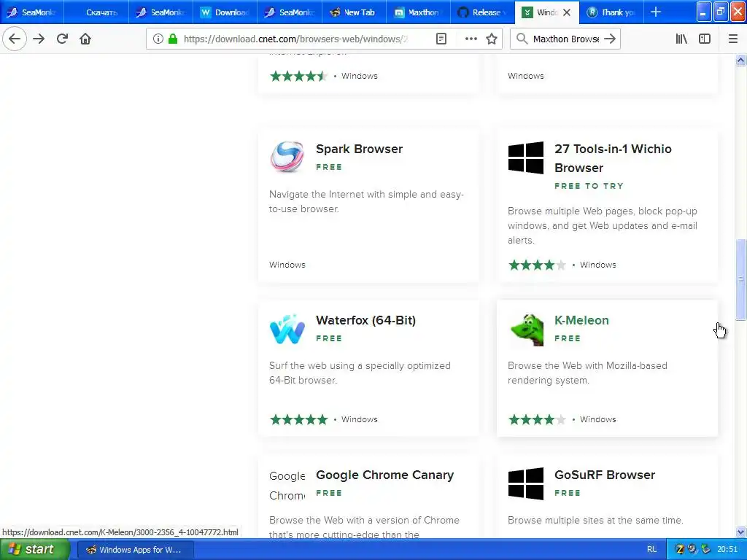Click the Waterfox logo icon
Viewport: 747px width, 560px height.
pos(287,329)
